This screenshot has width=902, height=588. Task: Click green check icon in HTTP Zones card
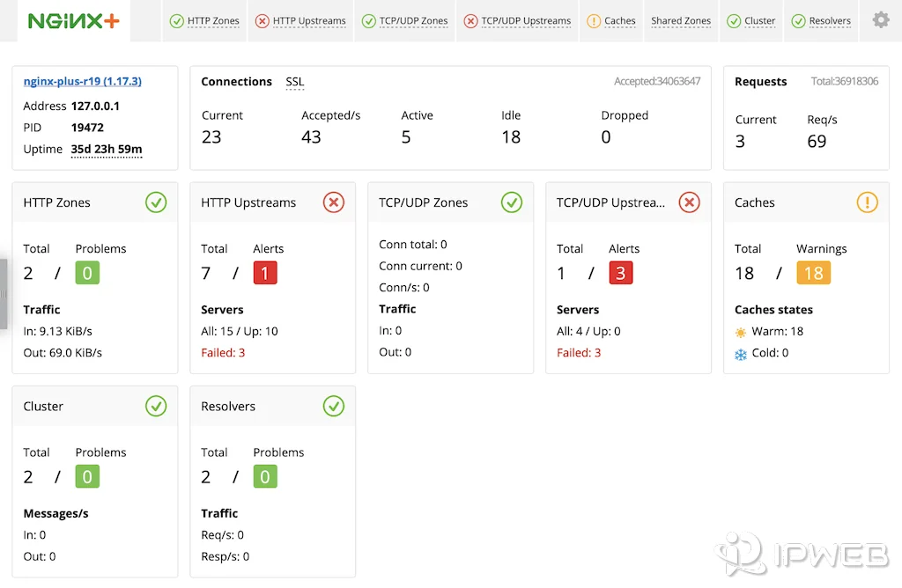tap(156, 202)
